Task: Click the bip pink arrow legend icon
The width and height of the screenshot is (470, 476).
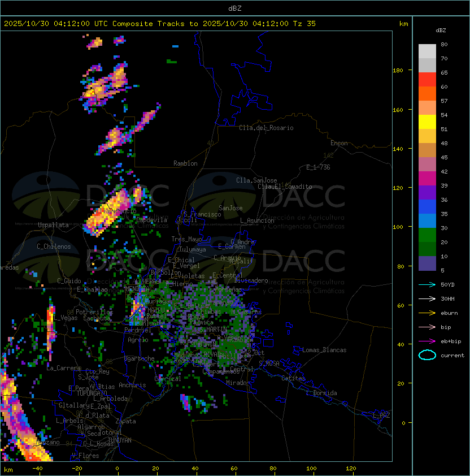Action: (427, 327)
